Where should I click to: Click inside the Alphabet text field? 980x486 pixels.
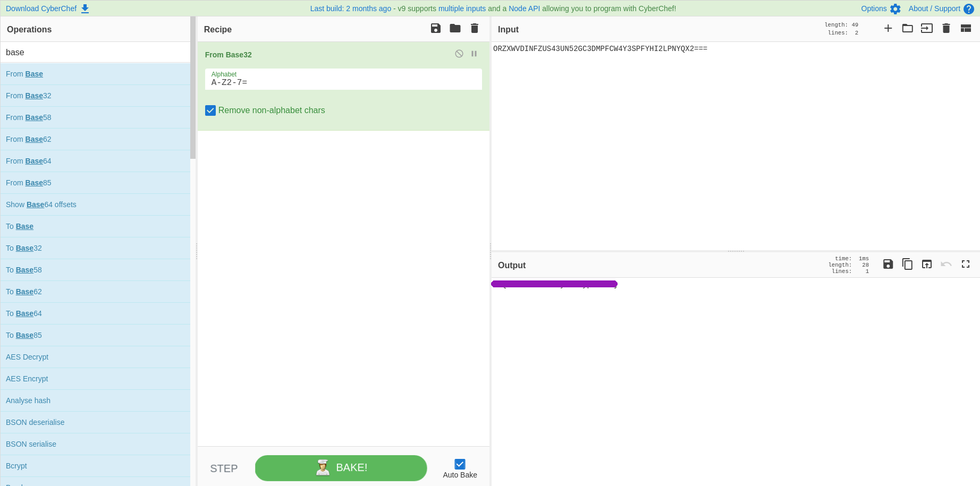343,82
